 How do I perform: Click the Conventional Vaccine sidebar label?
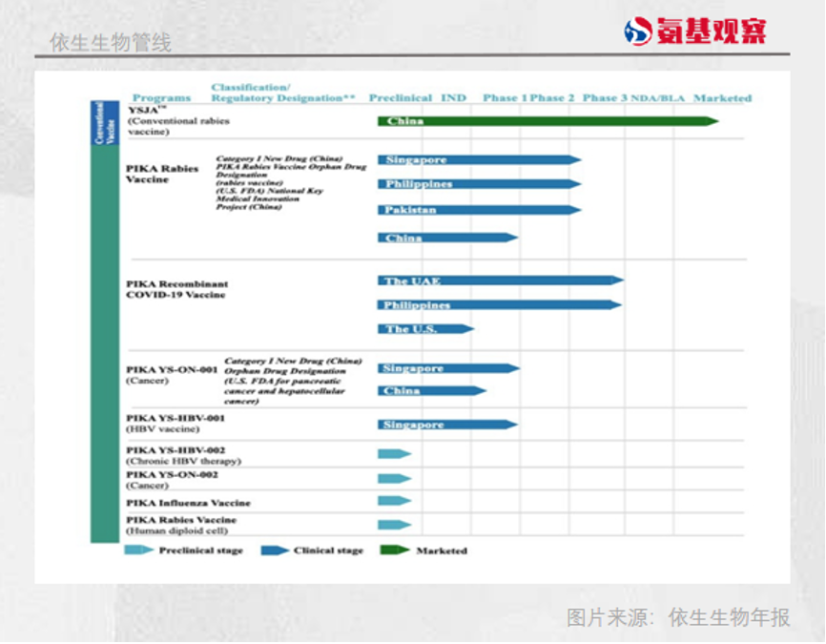coord(105,122)
